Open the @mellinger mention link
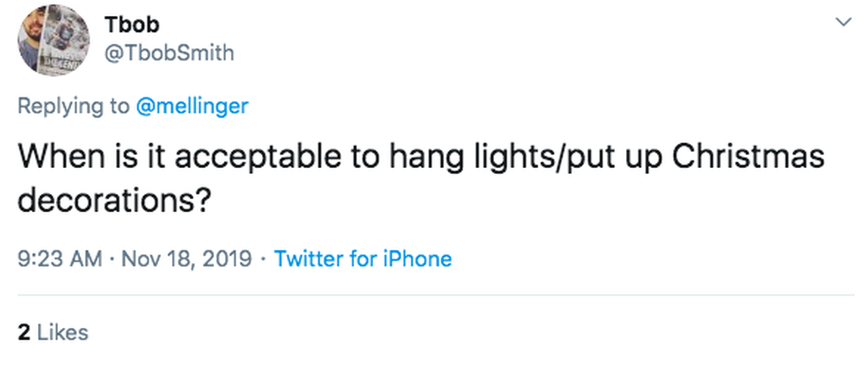 point(192,106)
